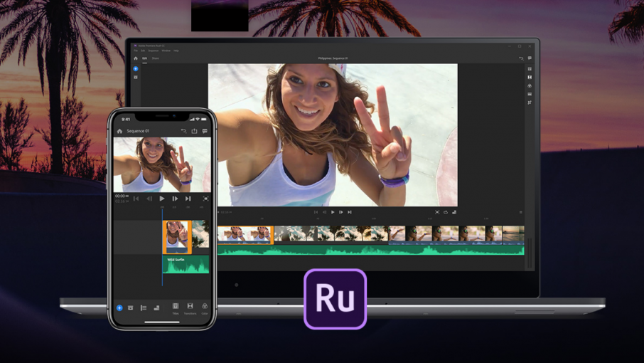
Task: Tap the Home icon on the phone
Action: click(x=119, y=131)
